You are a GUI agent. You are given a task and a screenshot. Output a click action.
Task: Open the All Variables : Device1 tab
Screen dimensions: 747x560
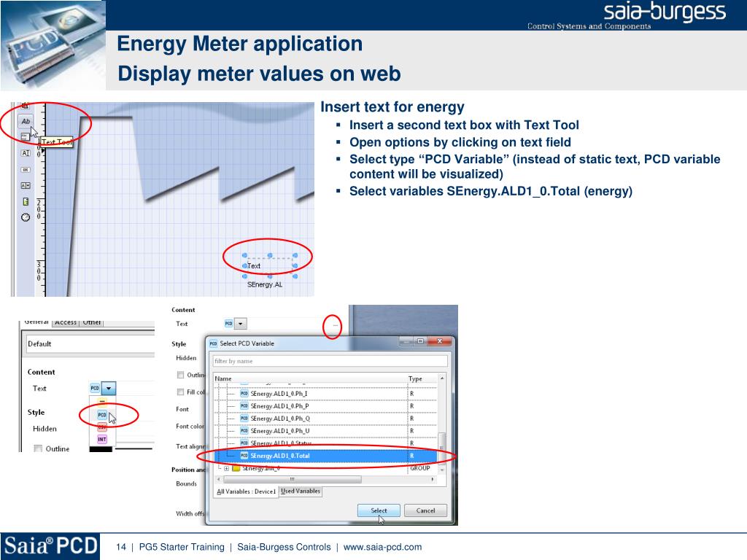click(246, 491)
